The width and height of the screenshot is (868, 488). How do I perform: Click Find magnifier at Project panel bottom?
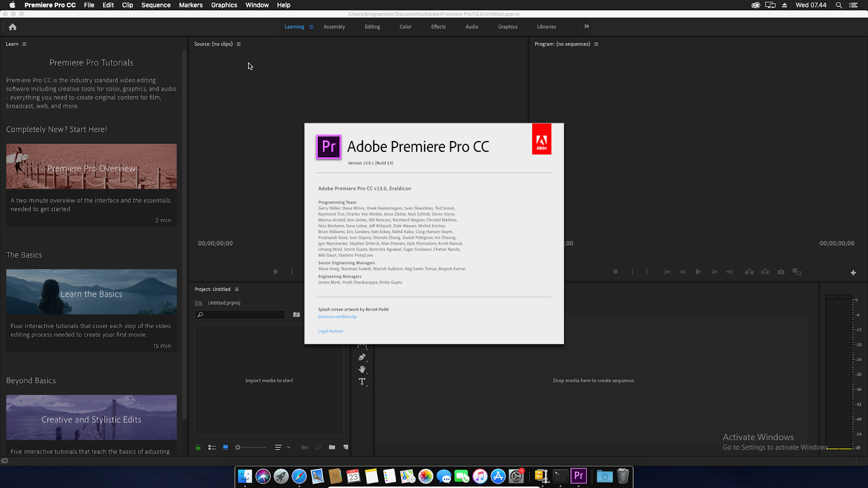coord(318,447)
